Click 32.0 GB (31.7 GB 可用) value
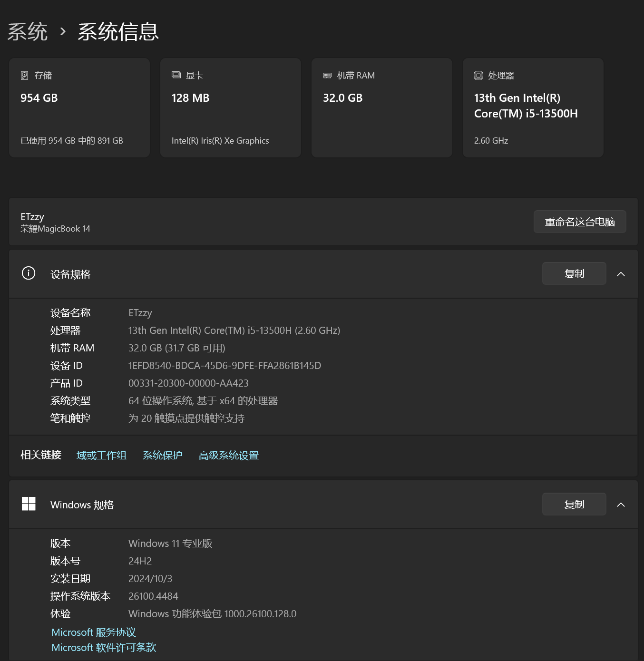 click(177, 348)
